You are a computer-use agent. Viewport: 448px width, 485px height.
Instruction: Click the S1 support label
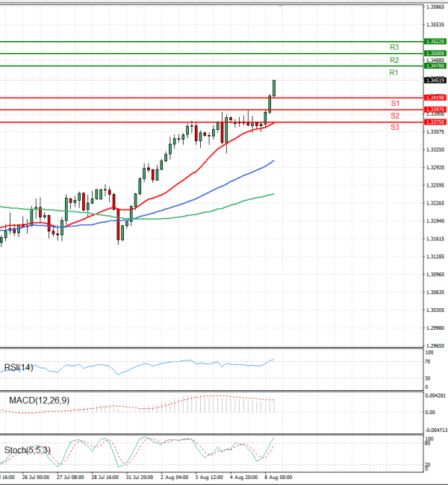pyautogui.click(x=395, y=103)
